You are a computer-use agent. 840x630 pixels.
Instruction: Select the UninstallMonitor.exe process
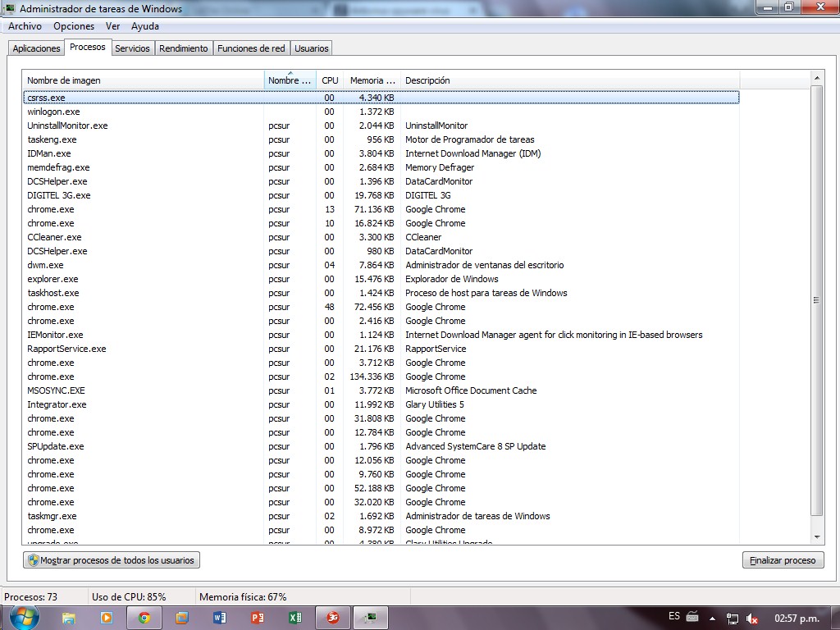pos(381,126)
